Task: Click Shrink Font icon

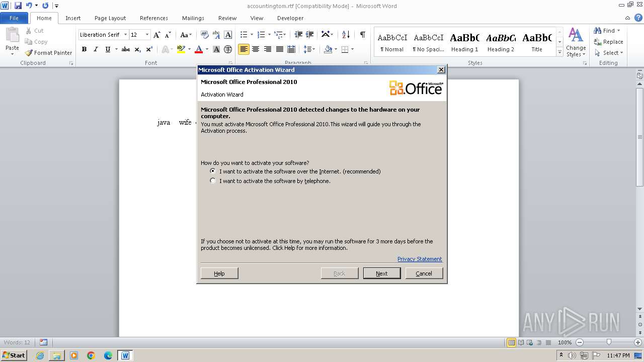Action: [168, 35]
